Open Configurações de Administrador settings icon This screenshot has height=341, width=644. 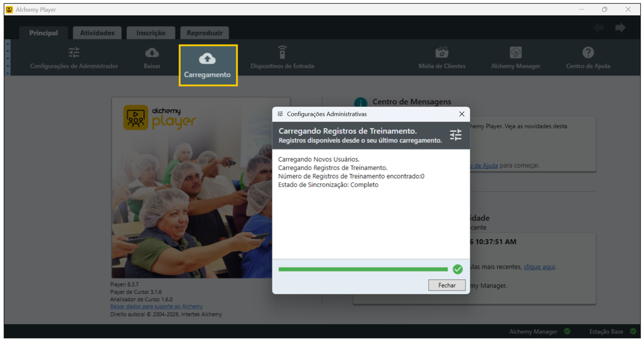pos(74,53)
